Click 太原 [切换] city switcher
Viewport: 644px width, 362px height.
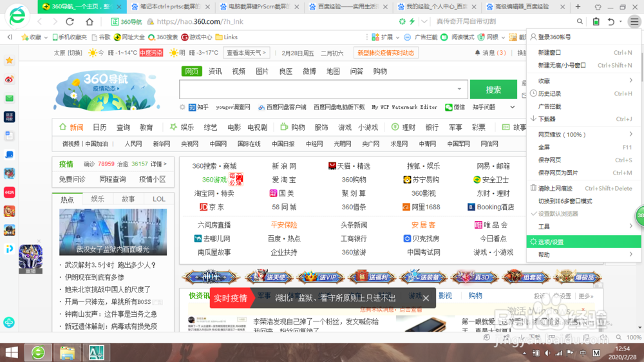[x=68, y=53]
